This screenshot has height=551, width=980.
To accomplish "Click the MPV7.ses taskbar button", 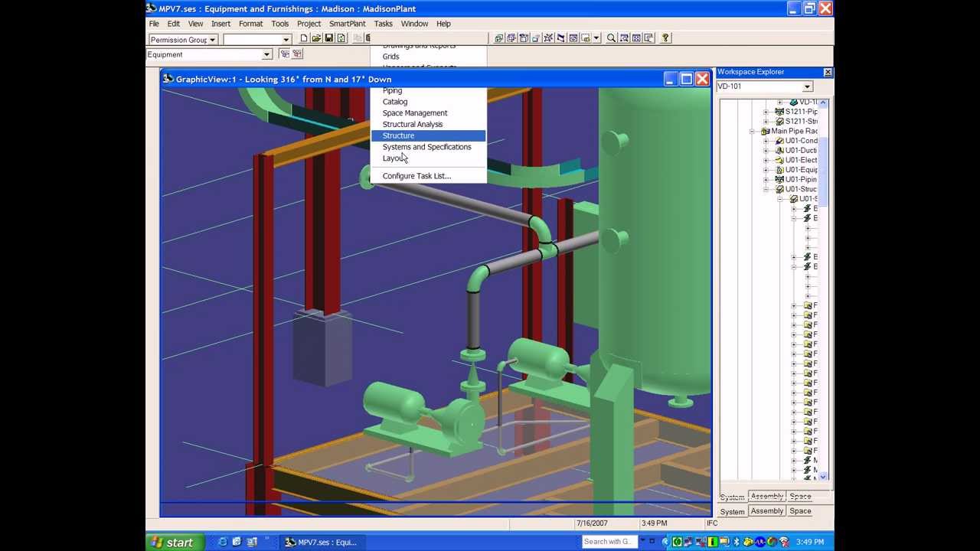I will (x=325, y=542).
